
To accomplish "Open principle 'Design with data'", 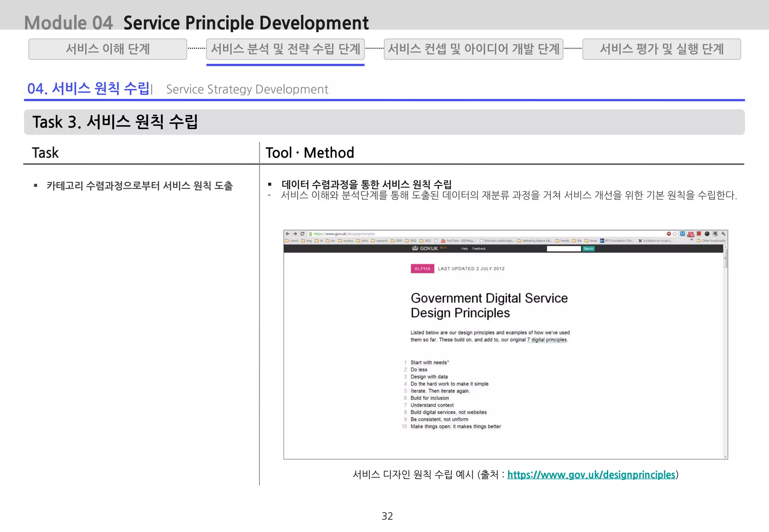I will (x=429, y=377).
